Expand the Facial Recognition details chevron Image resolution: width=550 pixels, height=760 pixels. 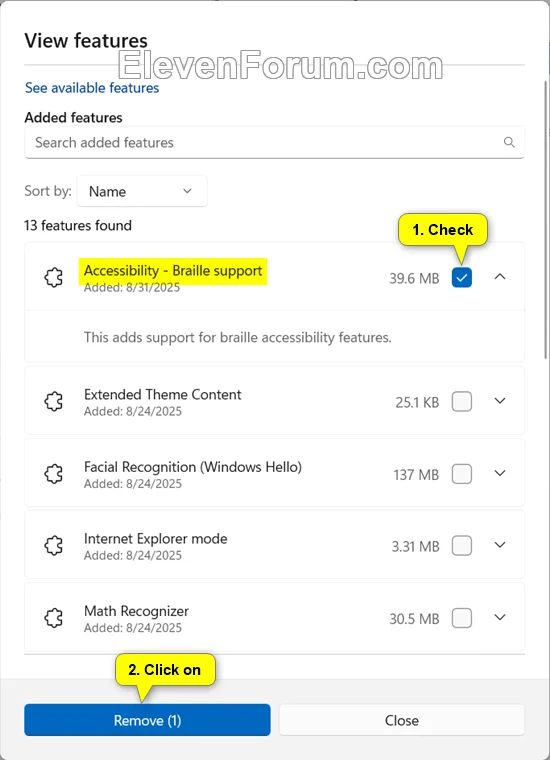click(x=500, y=473)
